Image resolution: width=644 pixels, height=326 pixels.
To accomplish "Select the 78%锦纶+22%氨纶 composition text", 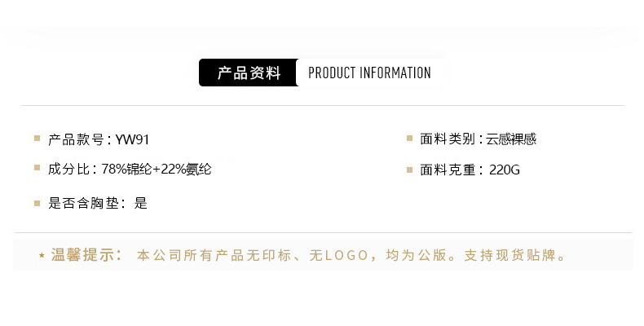I will (156, 170).
